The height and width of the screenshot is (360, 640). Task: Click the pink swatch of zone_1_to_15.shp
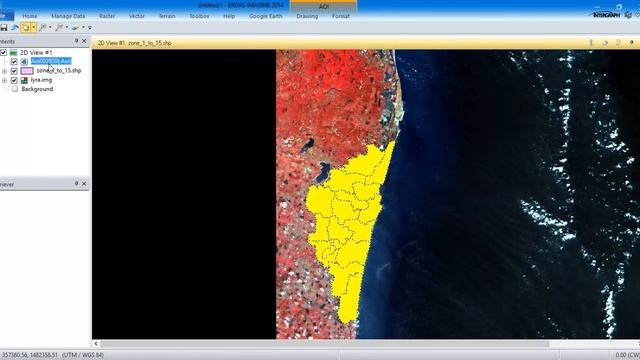(27, 71)
